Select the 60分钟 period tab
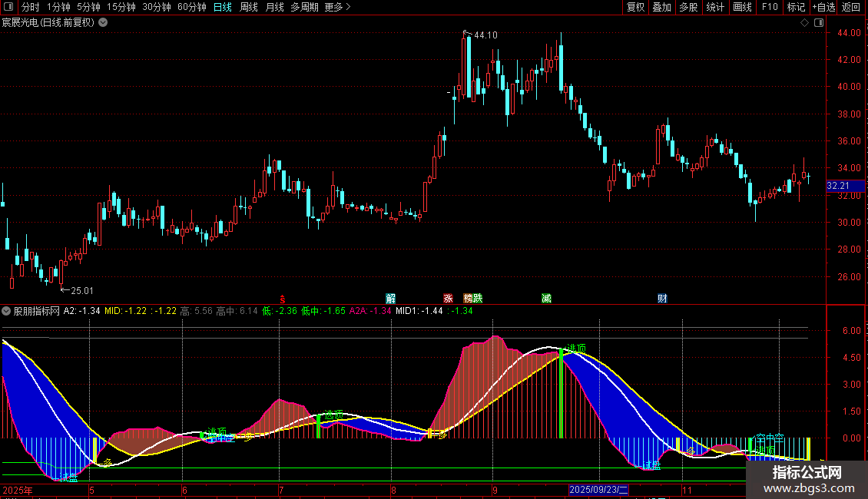The height and width of the screenshot is (499, 868). (191, 8)
